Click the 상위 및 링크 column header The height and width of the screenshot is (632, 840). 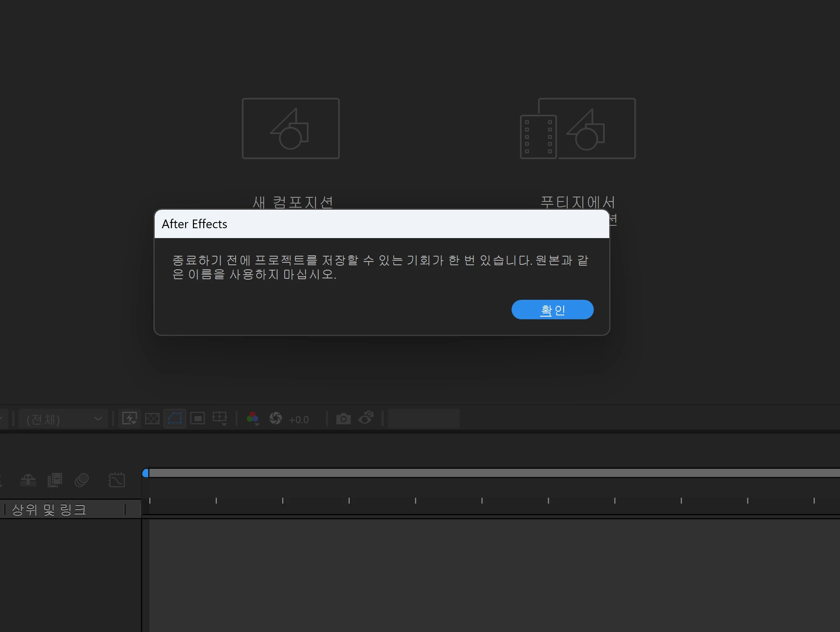tap(49, 509)
